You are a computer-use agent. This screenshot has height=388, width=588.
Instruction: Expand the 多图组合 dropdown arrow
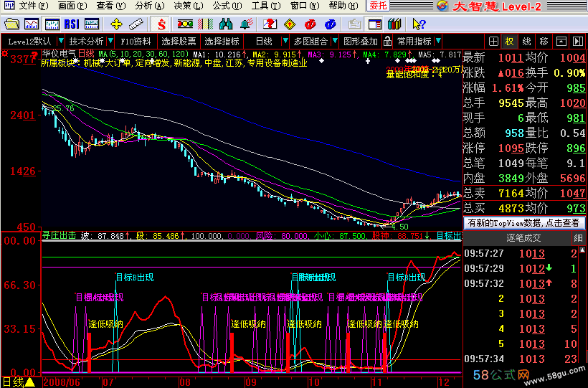tap(335, 41)
